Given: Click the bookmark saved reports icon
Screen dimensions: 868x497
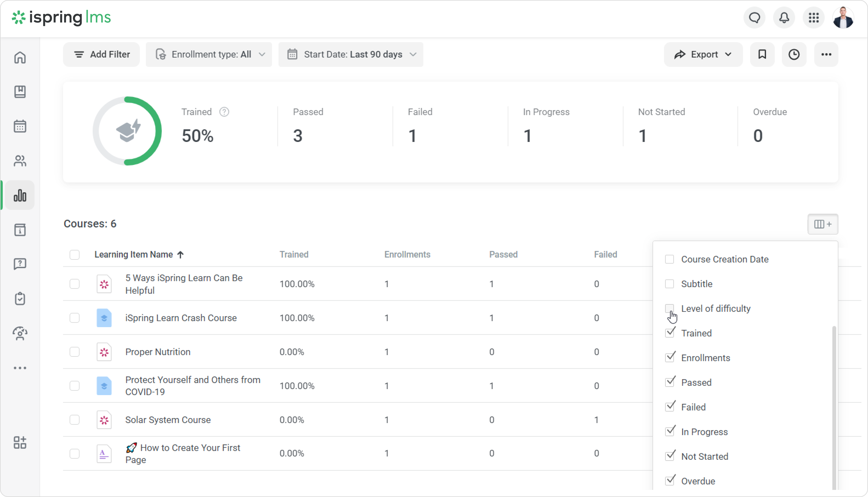Looking at the screenshot, I should [762, 54].
